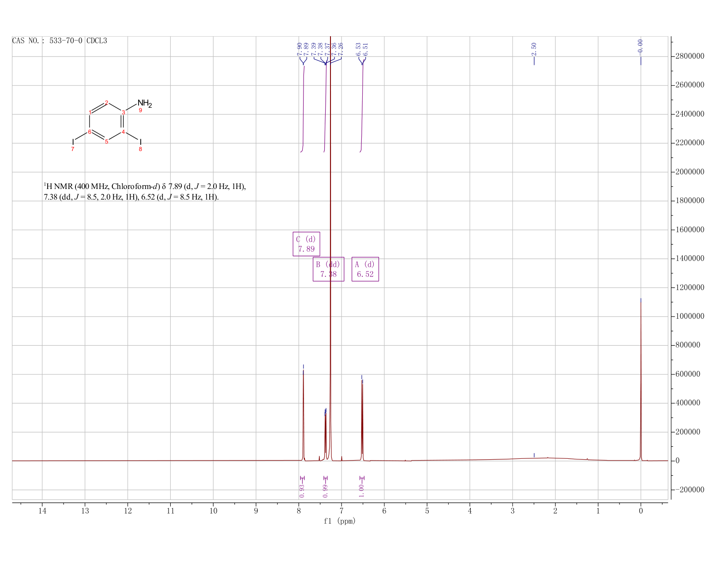Click atom label 7 on the structure
The width and height of the screenshot is (728, 563).
pyautogui.click(x=73, y=149)
